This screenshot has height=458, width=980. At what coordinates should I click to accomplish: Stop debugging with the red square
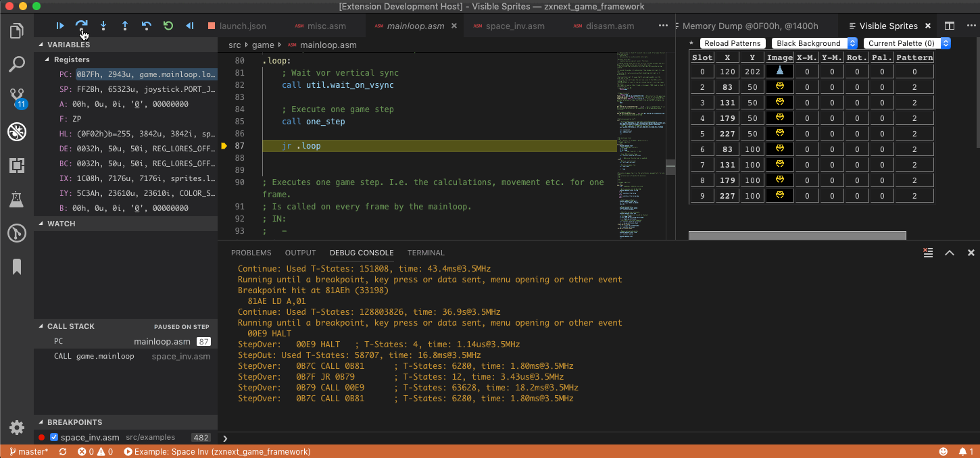pyautogui.click(x=212, y=26)
